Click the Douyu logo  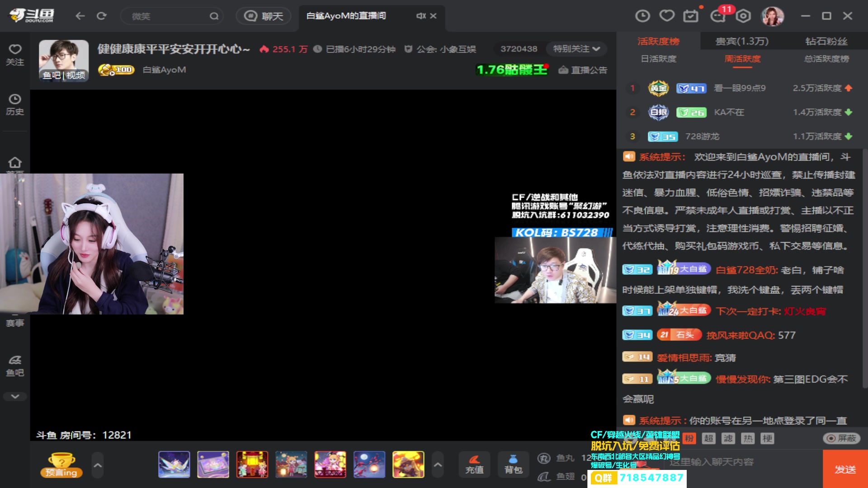(x=32, y=15)
